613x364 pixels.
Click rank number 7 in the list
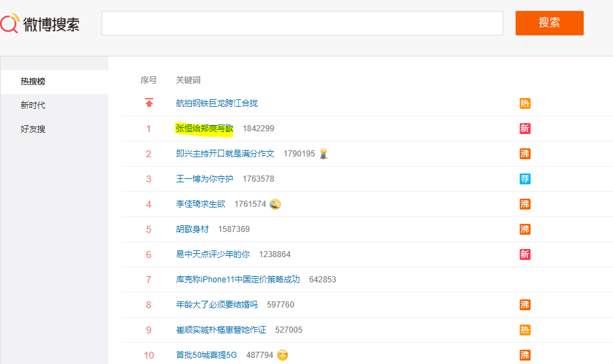click(148, 280)
